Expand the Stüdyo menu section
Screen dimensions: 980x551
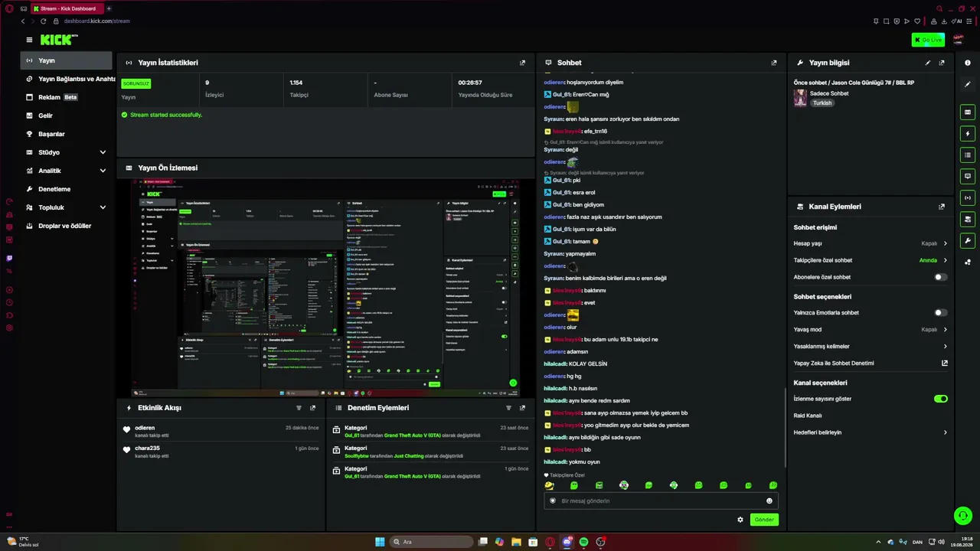tap(66, 152)
